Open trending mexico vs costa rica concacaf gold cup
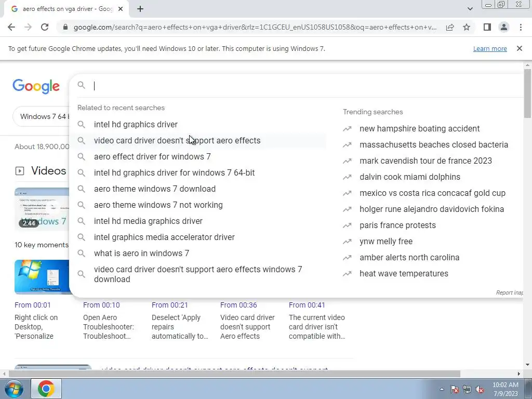 [x=432, y=193]
